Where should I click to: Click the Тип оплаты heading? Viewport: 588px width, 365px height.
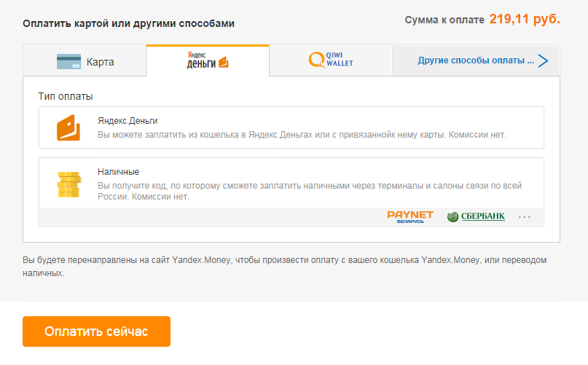click(x=66, y=96)
